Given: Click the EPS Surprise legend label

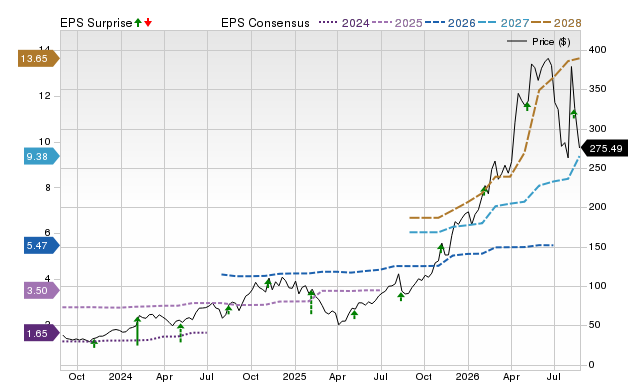Looking at the screenshot, I should coord(96,23).
